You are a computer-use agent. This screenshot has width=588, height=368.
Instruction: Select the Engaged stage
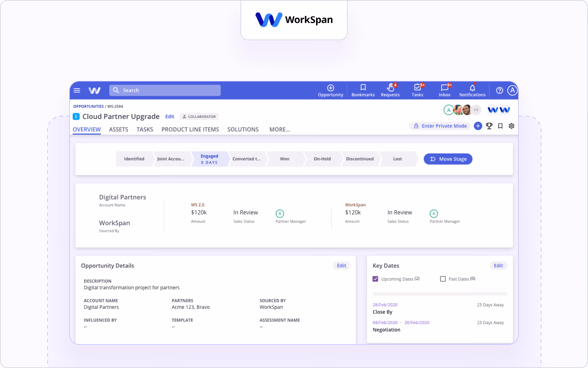[x=209, y=159]
